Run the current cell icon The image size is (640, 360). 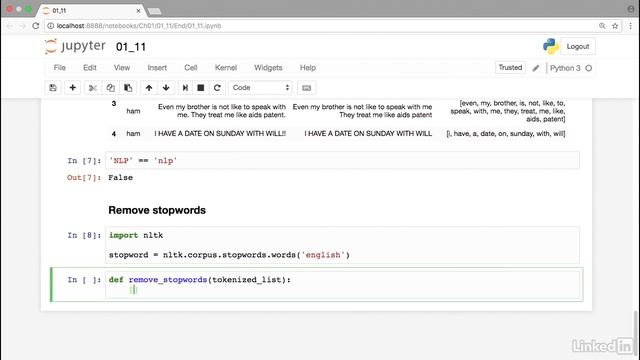185,88
